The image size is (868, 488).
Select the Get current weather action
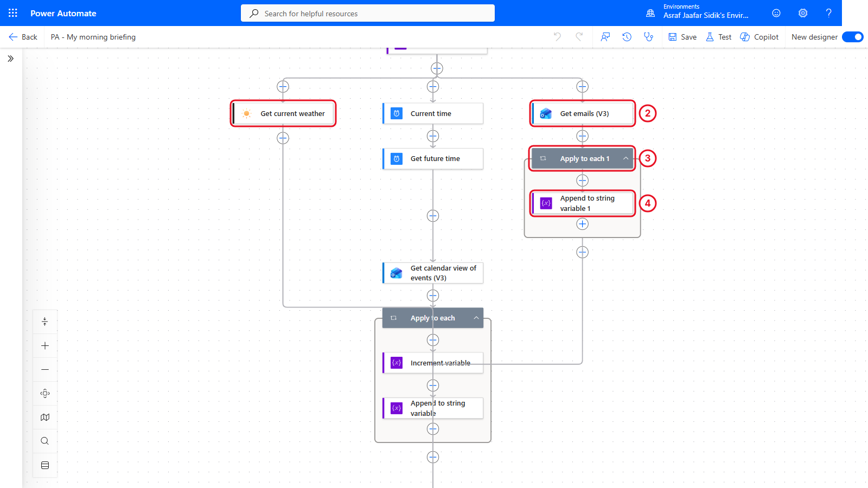click(x=283, y=113)
